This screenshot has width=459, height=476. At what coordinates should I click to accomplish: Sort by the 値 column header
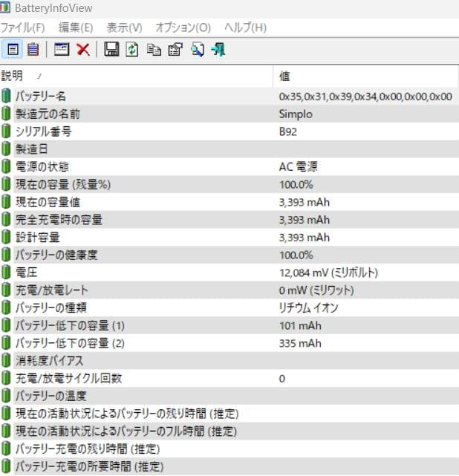pos(366,76)
